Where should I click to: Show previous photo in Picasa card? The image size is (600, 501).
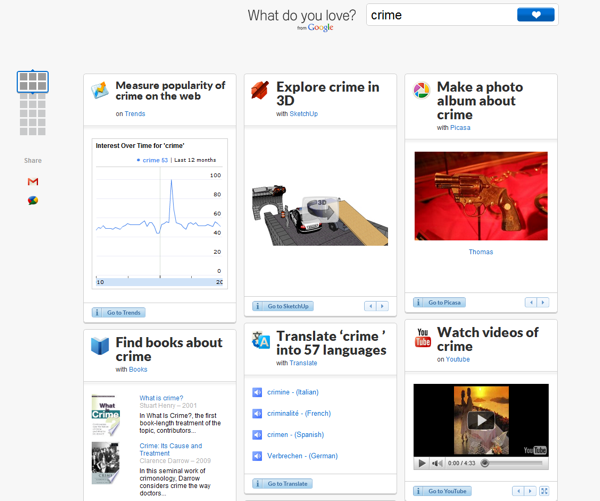[x=531, y=302]
